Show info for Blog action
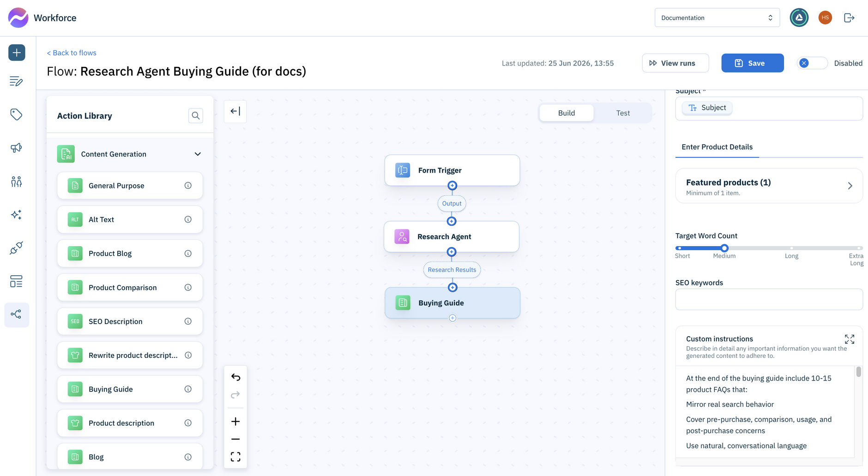This screenshot has height=476, width=868. pos(188,457)
